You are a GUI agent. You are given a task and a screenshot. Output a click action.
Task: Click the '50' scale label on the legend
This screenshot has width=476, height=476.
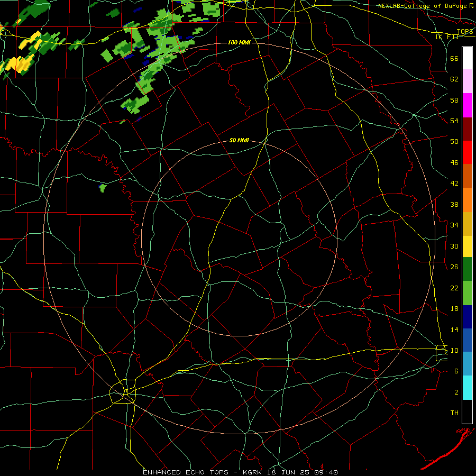click(454, 142)
